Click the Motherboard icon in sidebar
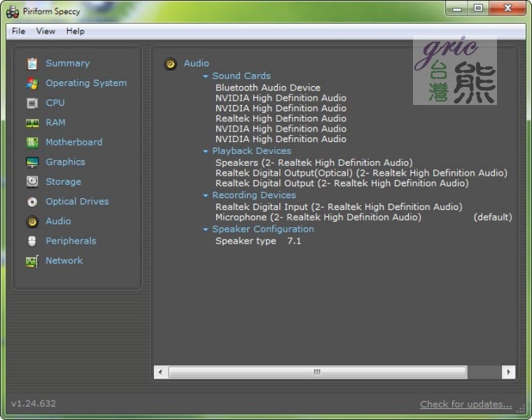532x420 pixels. (x=32, y=143)
